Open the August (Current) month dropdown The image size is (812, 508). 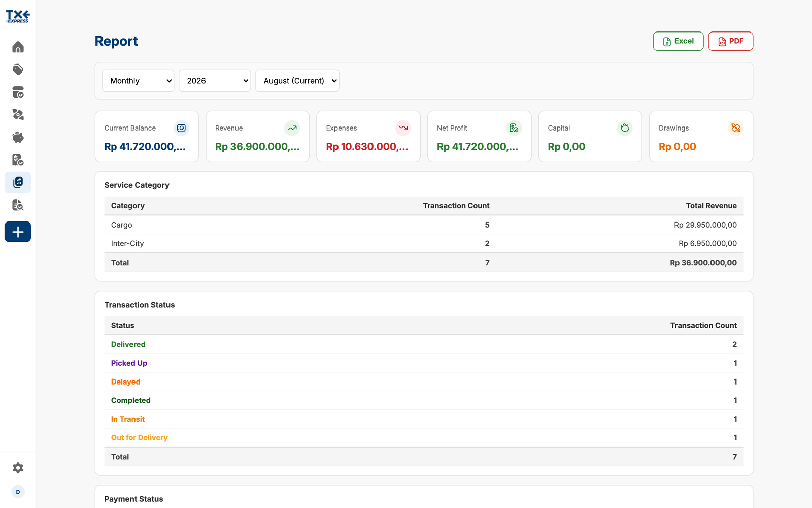coord(297,81)
